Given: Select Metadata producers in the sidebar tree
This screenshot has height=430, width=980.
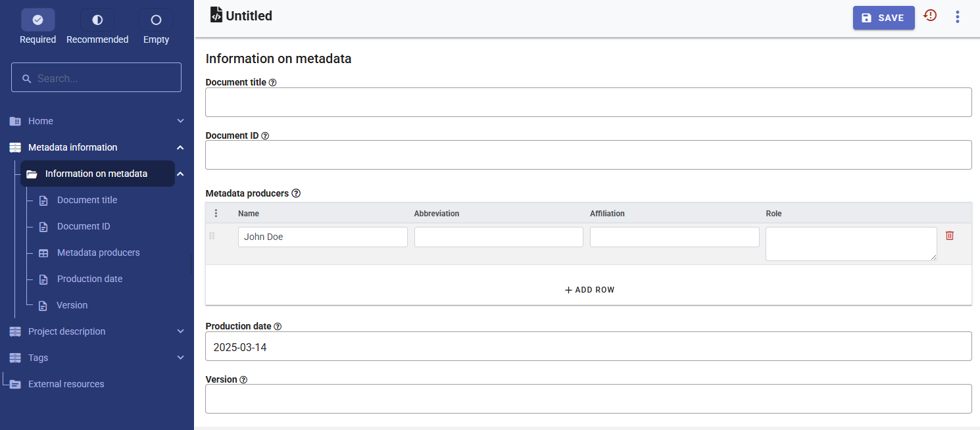Looking at the screenshot, I should tap(98, 252).
